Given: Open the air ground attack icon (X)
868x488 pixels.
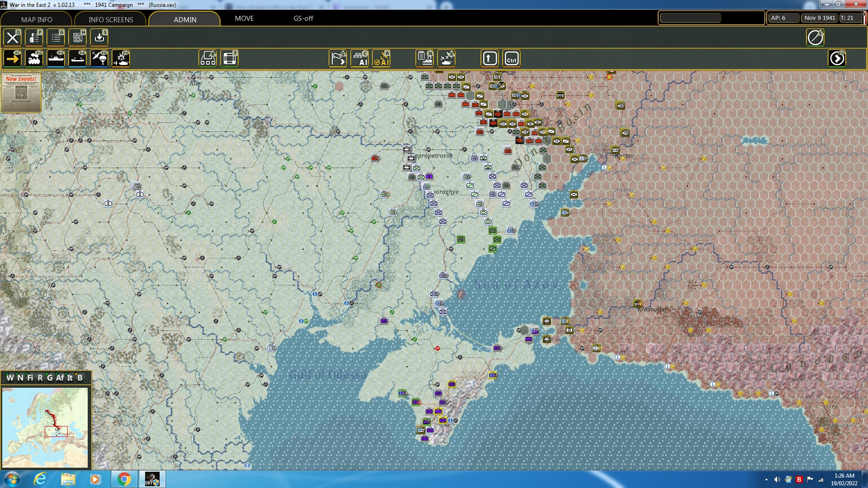Looking at the screenshot, I should click(x=446, y=59).
